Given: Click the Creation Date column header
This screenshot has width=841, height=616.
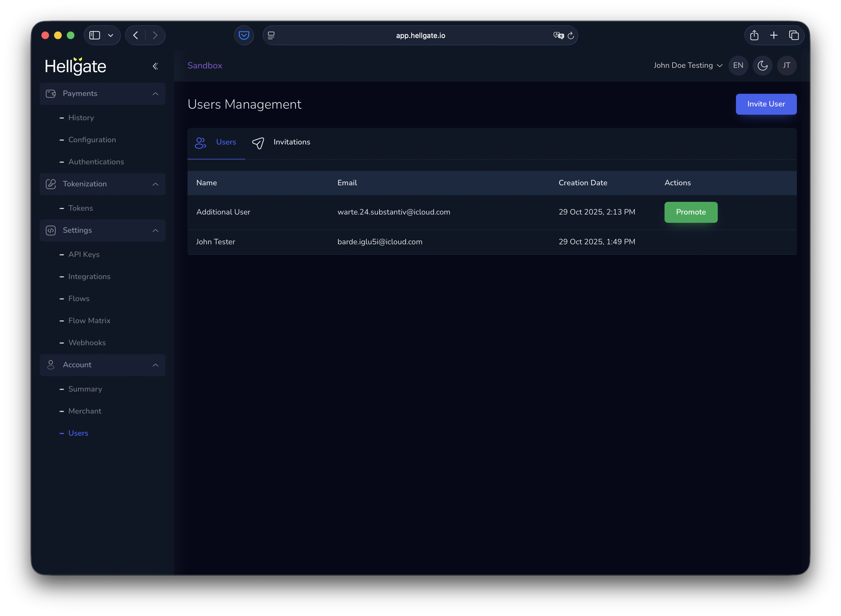Looking at the screenshot, I should (x=583, y=183).
